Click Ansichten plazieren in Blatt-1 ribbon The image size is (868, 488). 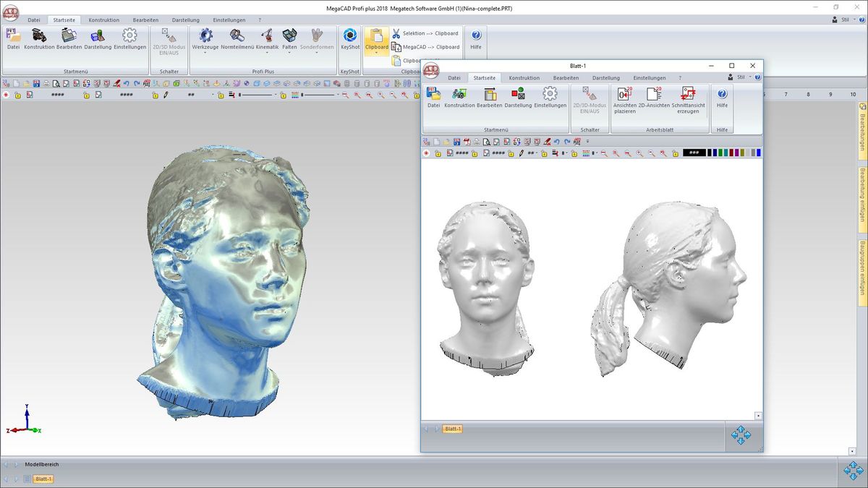point(625,94)
